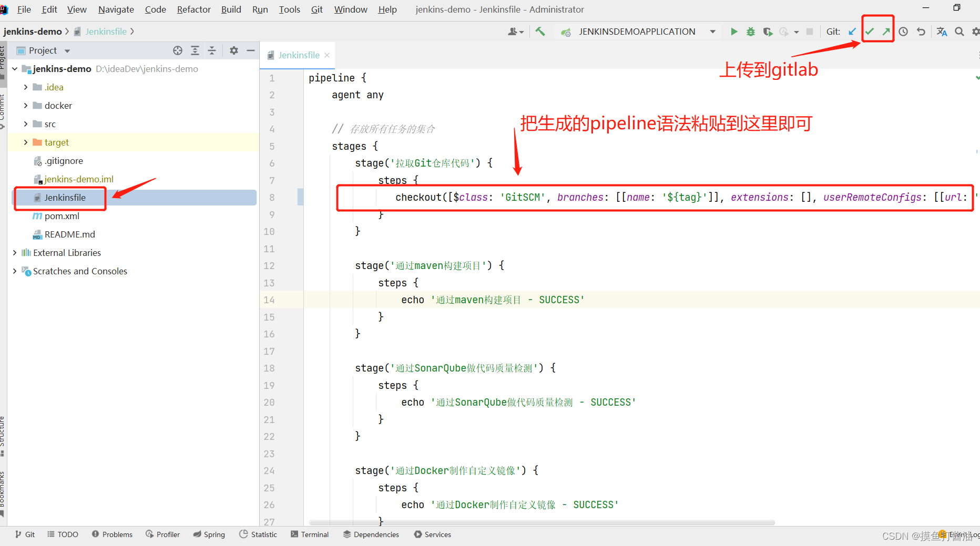The width and height of the screenshot is (980, 546).
Task: Start debugging with the bug icon
Action: pyautogui.click(x=751, y=32)
